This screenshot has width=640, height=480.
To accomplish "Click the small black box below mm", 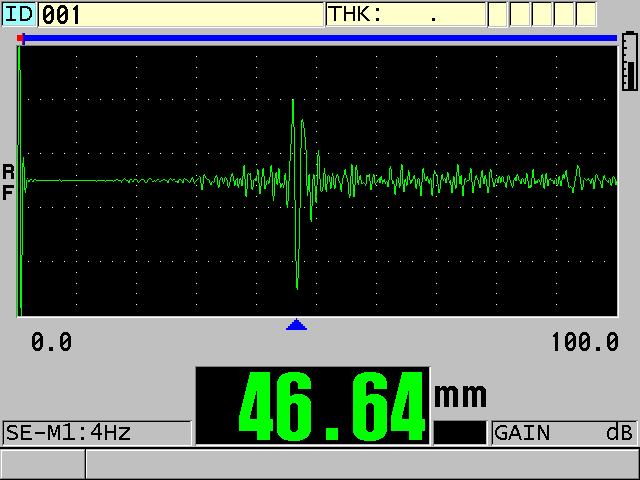I will click(459, 432).
